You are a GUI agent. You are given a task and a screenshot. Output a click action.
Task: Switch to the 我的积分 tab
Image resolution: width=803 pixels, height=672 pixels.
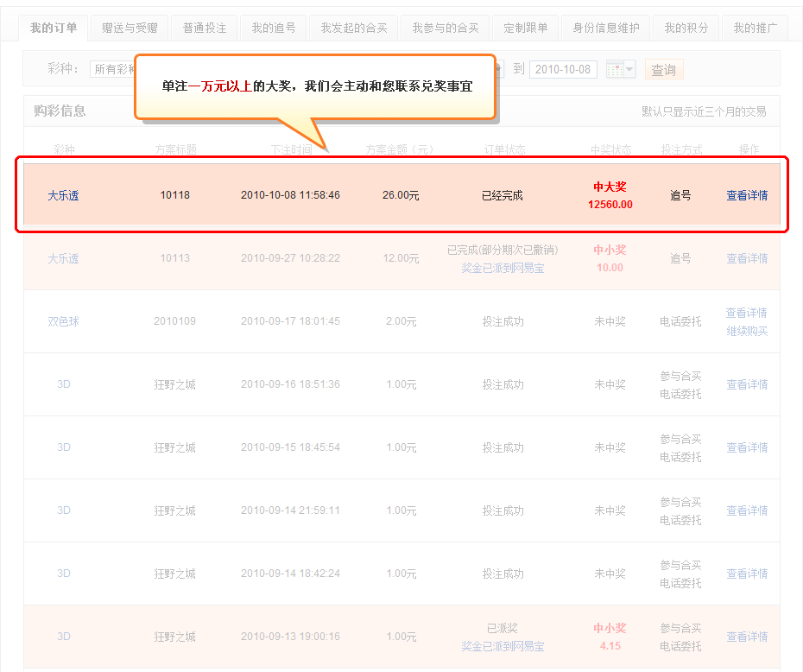coord(686,27)
